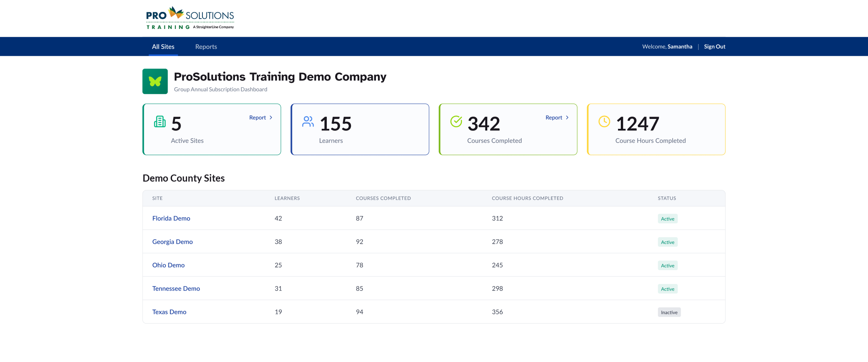The image size is (868, 362).
Task: Click Georgia Demo's 92 courses completed value
Action: pyautogui.click(x=359, y=242)
